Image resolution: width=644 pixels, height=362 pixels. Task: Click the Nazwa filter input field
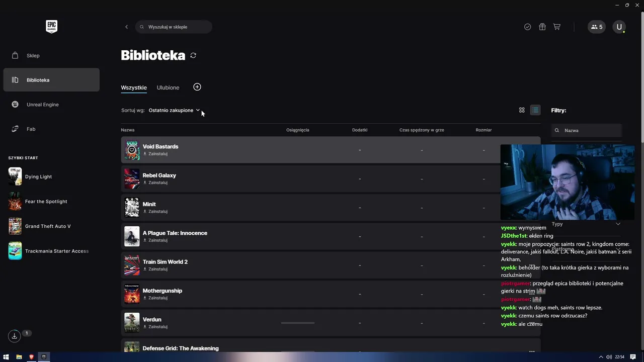click(x=587, y=130)
